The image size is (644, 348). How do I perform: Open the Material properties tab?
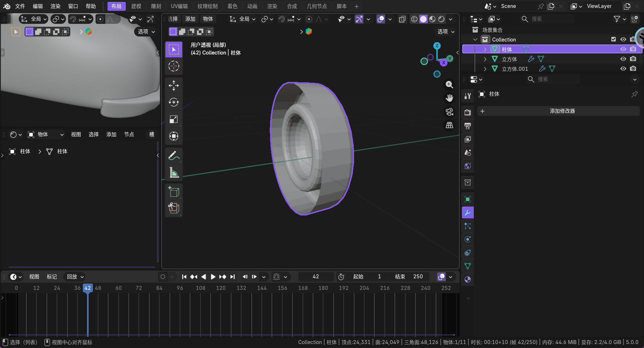point(468,279)
